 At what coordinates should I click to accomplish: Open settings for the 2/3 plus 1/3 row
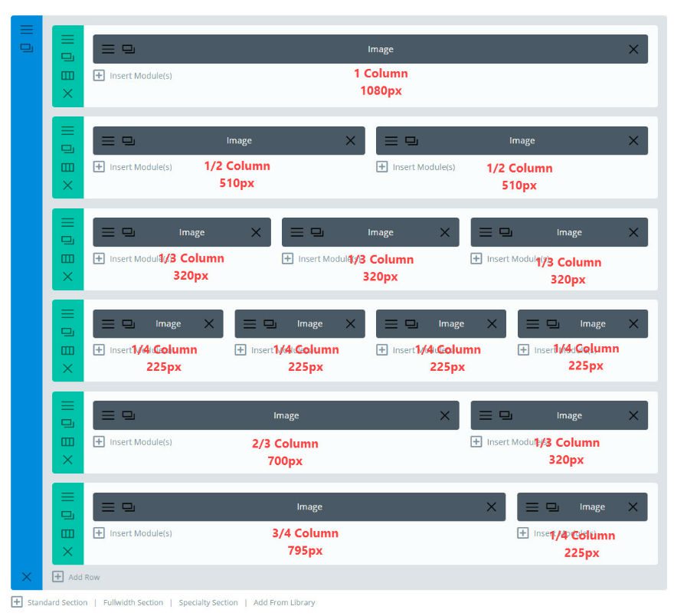(x=67, y=405)
